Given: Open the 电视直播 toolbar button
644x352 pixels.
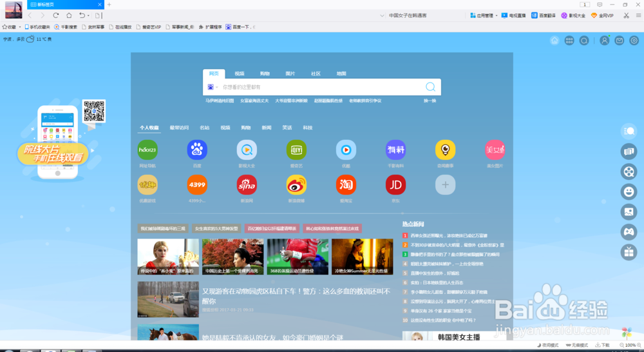Looking at the screenshot, I should (x=513, y=15).
